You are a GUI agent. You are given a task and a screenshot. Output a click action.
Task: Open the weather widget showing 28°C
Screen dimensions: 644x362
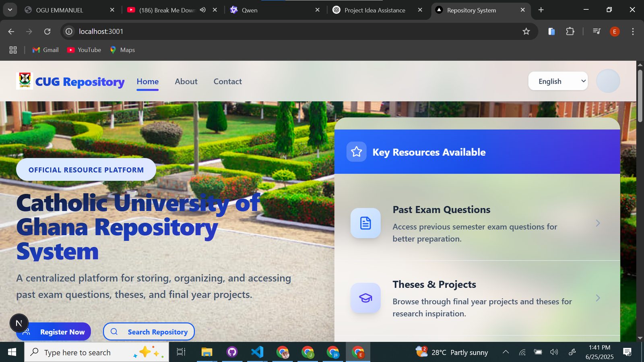pos(452,352)
